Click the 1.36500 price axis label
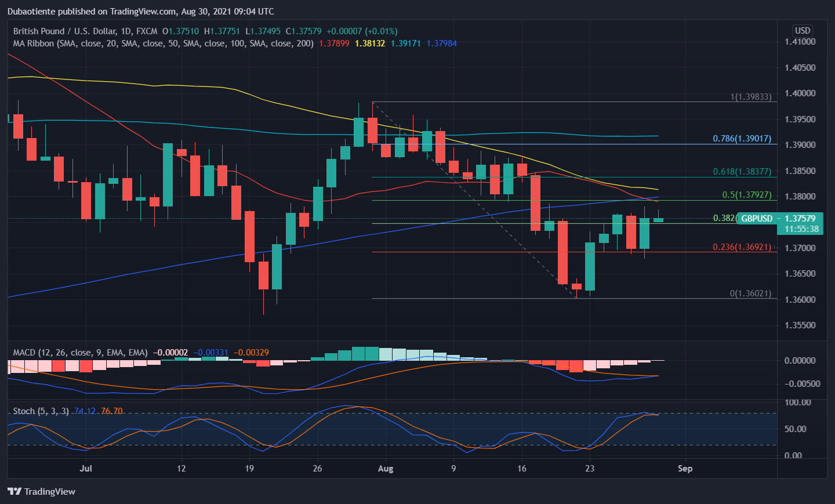 click(800, 274)
